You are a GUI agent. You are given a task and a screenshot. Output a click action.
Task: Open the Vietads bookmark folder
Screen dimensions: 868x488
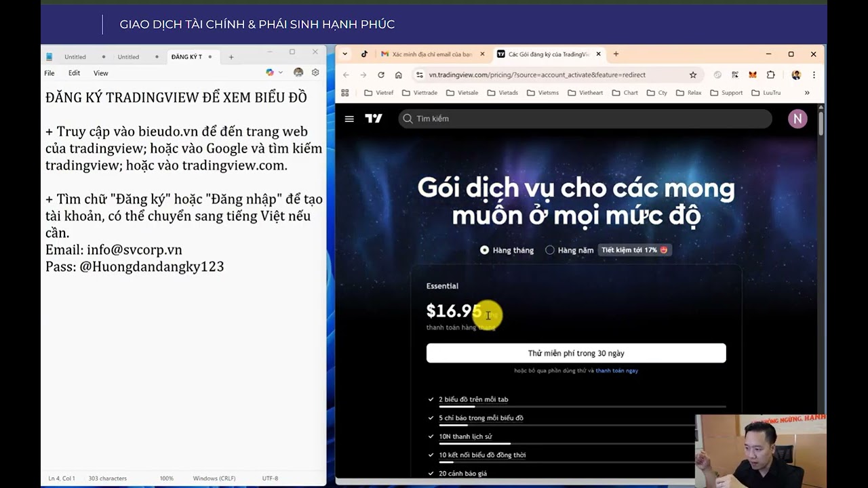coord(502,93)
